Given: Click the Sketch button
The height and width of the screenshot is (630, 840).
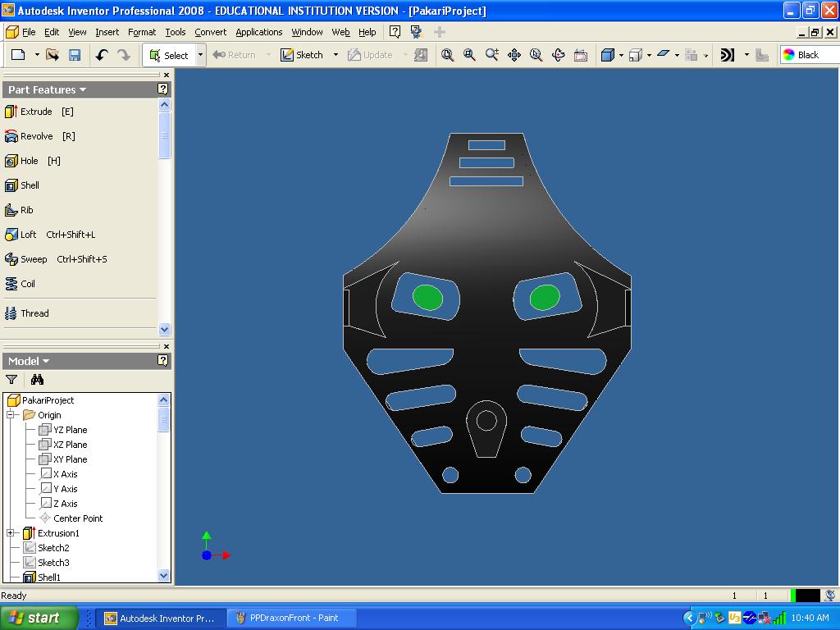Looking at the screenshot, I should tap(302, 55).
